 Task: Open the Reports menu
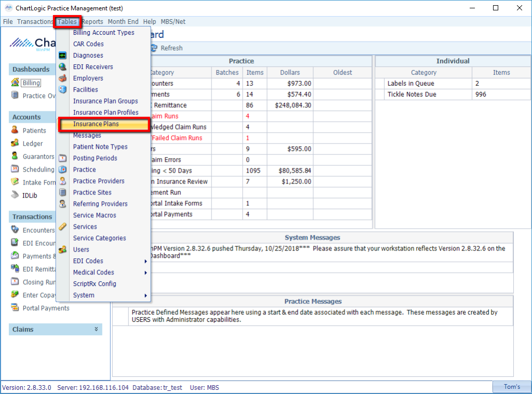[x=92, y=21]
